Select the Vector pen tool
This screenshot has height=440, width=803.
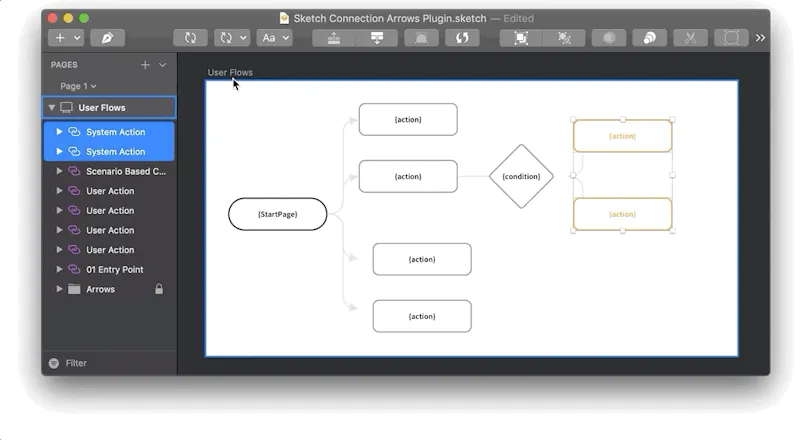tap(108, 38)
